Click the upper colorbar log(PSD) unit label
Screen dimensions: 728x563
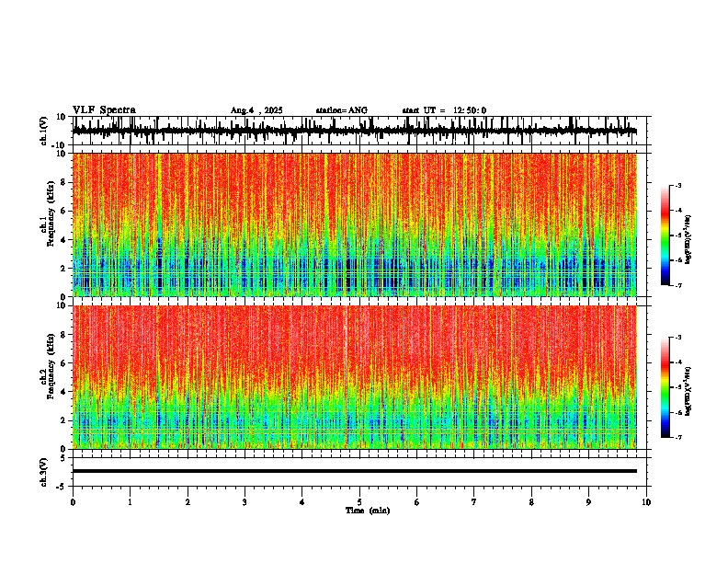coord(688,240)
